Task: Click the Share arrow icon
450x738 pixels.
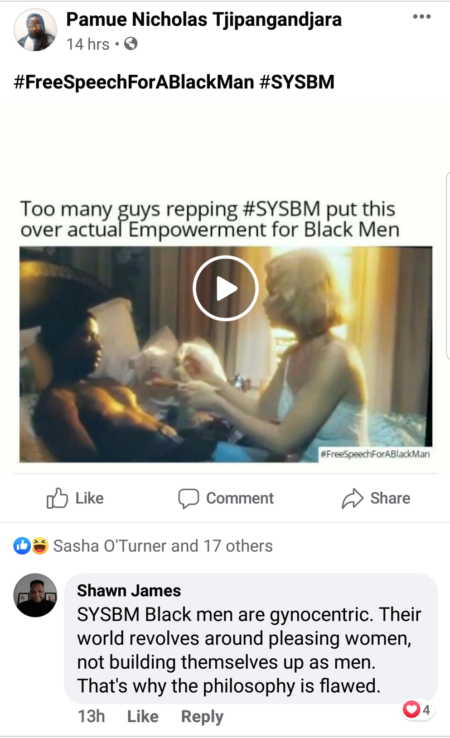Action: pyautogui.click(x=352, y=498)
